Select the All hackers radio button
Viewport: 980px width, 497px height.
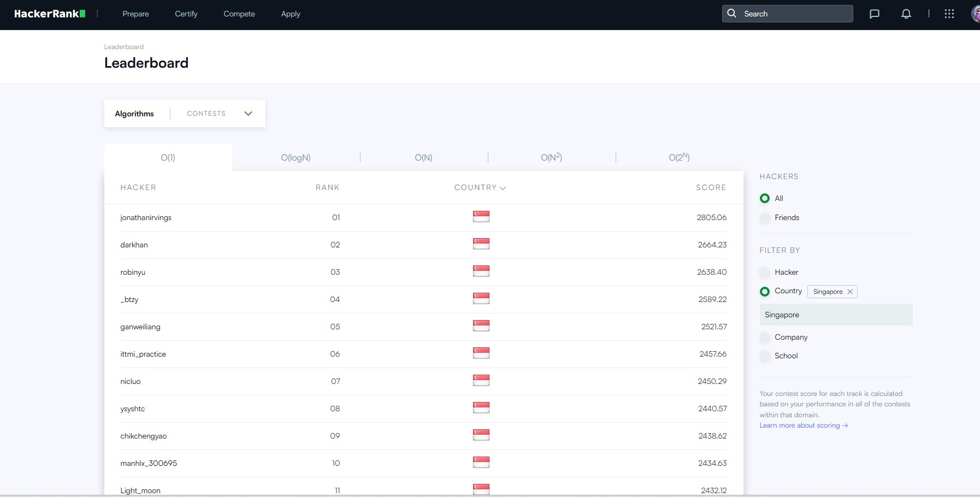tap(765, 198)
